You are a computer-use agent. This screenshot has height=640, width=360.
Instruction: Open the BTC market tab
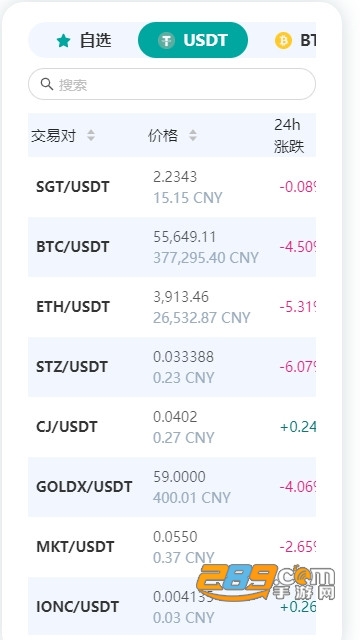295,40
